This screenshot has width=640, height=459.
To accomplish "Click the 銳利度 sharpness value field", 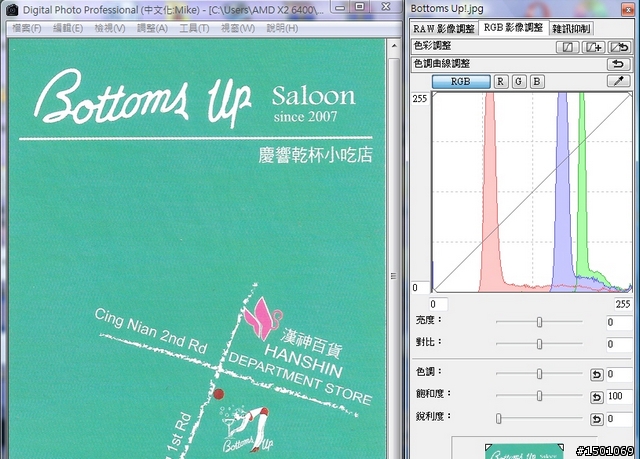I will (619, 419).
